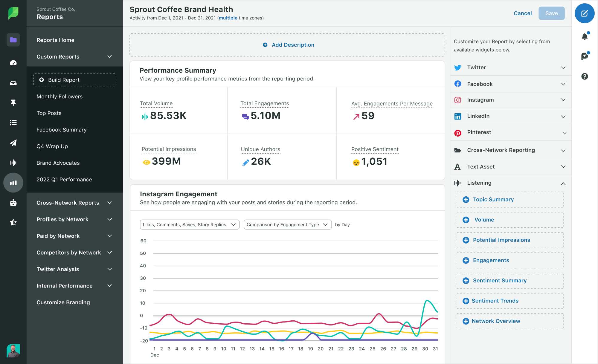The width and height of the screenshot is (598, 364).
Task: Collapse the Listening widgets section
Action: coord(563,183)
